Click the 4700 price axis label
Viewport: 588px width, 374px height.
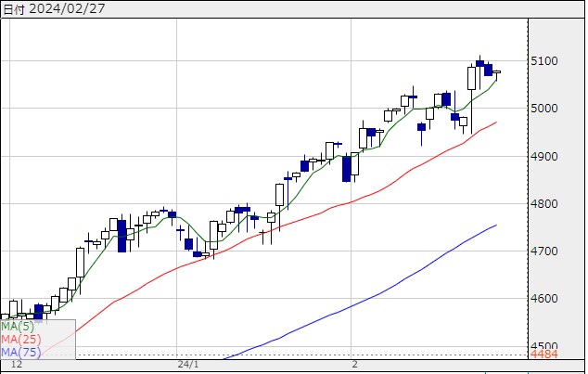544,251
